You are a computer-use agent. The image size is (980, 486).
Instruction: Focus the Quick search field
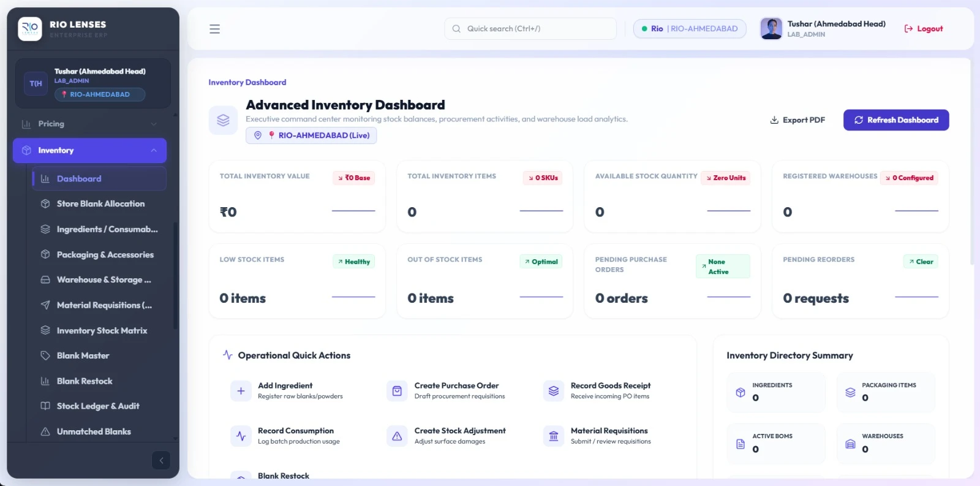(x=530, y=29)
